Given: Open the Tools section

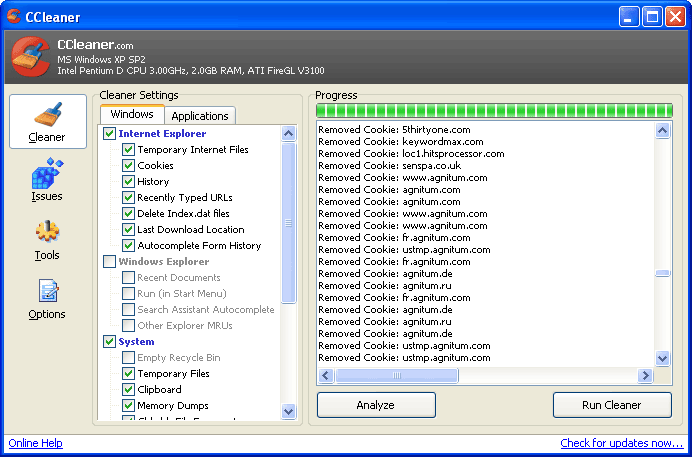Looking at the screenshot, I should [47, 240].
